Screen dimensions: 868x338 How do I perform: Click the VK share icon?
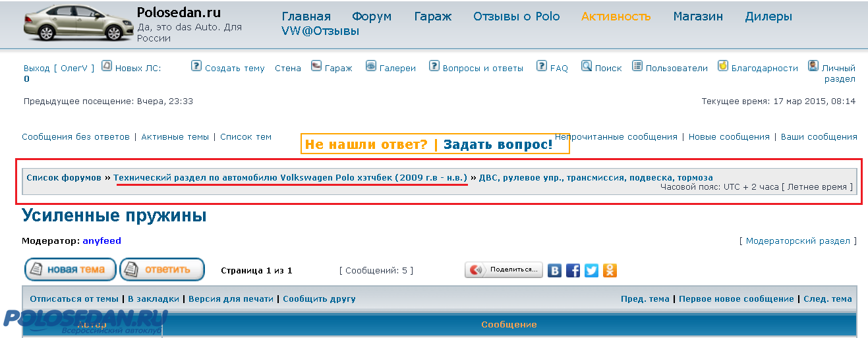(x=555, y=270)
